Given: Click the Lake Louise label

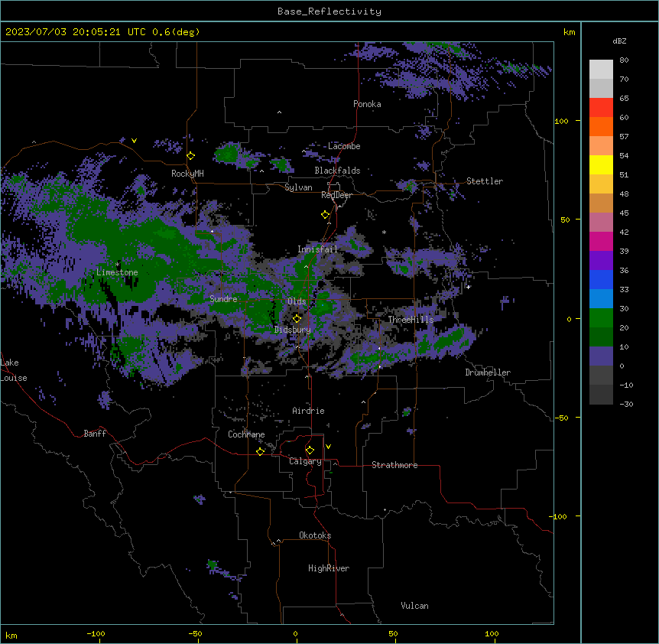Looking at the screenshot, I should 14,370.
